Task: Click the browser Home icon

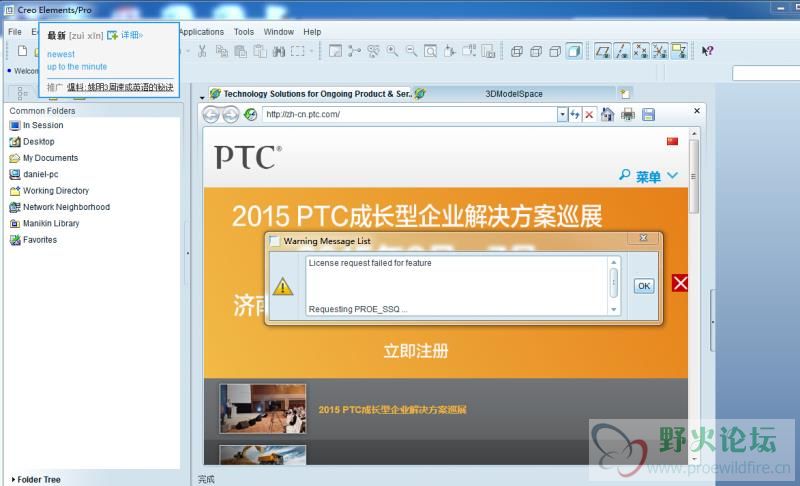Action: 607,114
